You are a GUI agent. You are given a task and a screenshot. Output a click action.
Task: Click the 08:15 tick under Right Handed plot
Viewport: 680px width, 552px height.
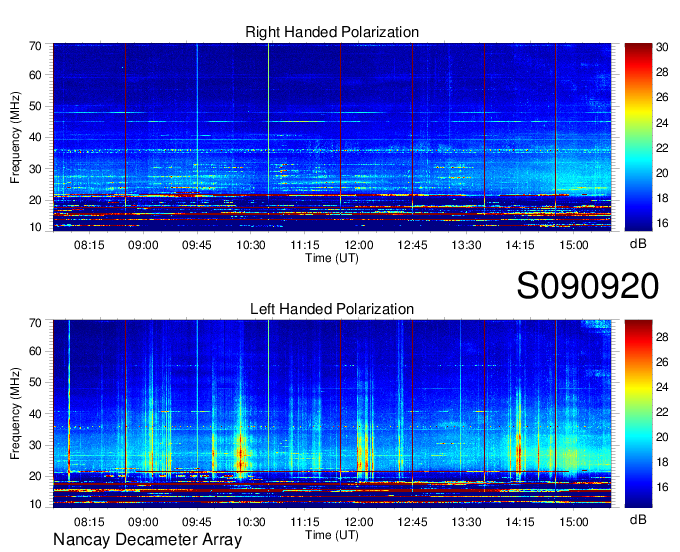[89, 245]
